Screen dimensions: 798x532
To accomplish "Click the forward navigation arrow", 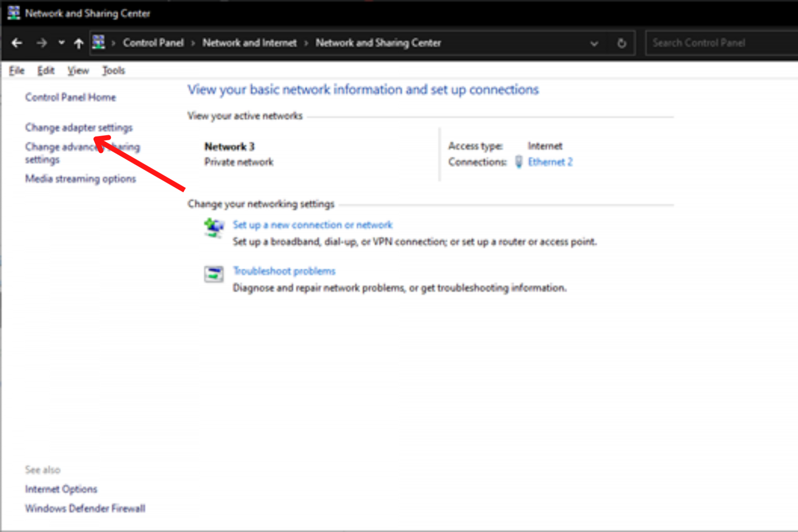I will 42,43.
